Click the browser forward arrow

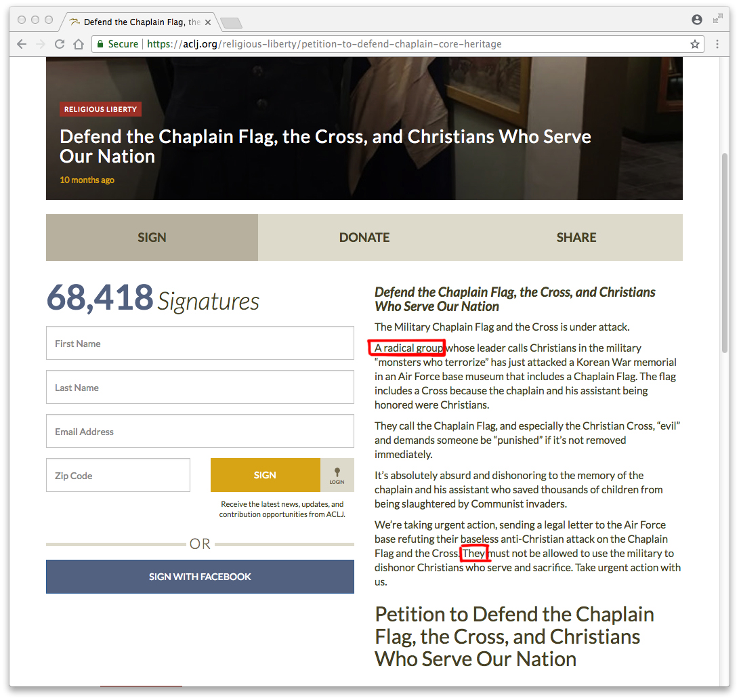41,44
